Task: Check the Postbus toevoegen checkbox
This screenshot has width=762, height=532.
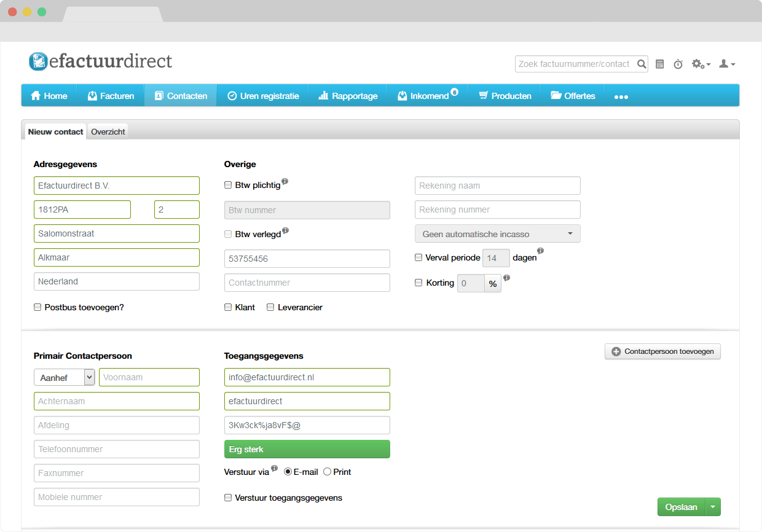Action: coord(37,307)
